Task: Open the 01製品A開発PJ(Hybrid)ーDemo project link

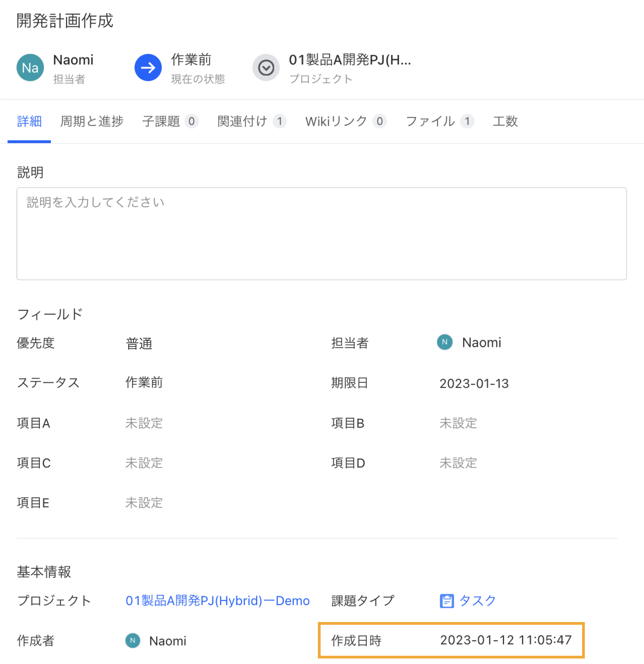Action: coord(217,601)
